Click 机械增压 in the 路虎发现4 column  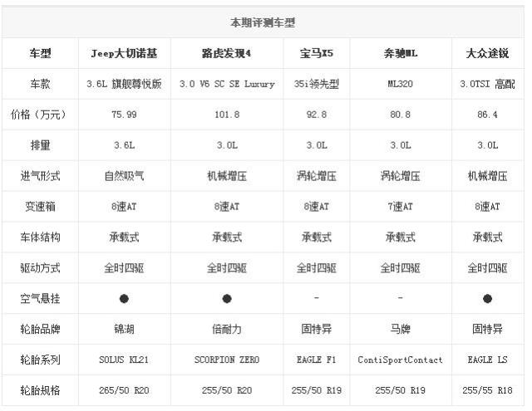point(227,176)
